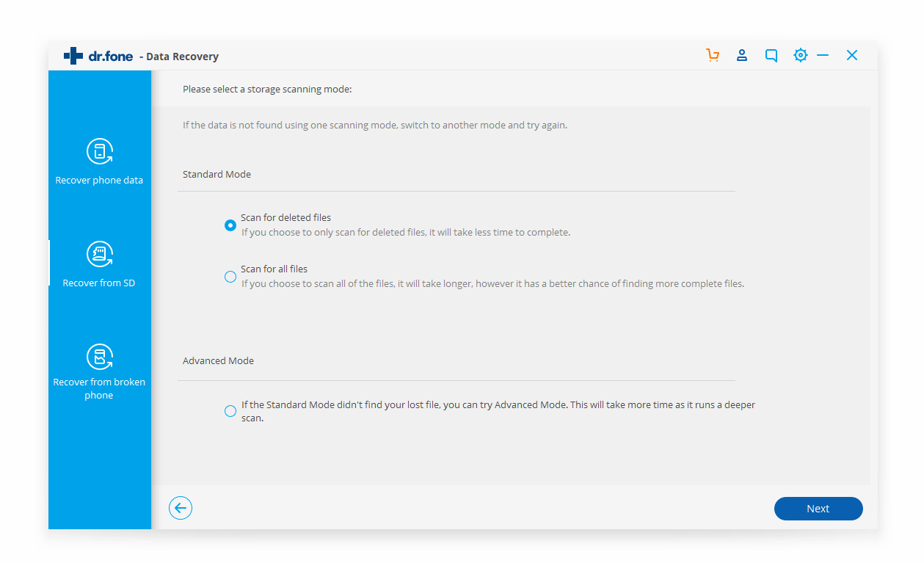Open the settings gear icon
The image size is (924, 563).
point(800,56)
